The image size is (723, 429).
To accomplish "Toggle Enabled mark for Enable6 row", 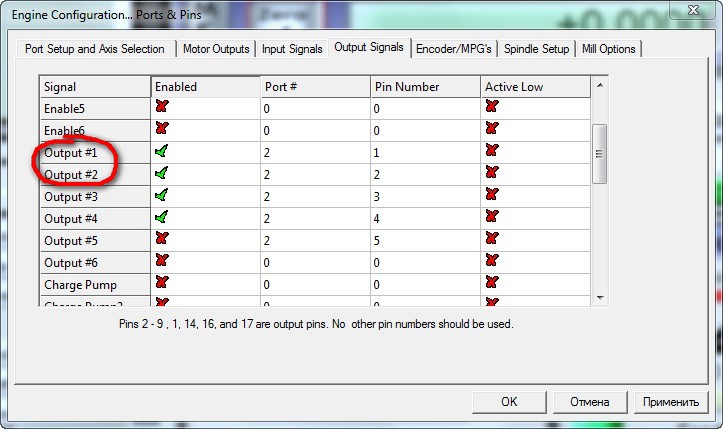I will point(162,128).
